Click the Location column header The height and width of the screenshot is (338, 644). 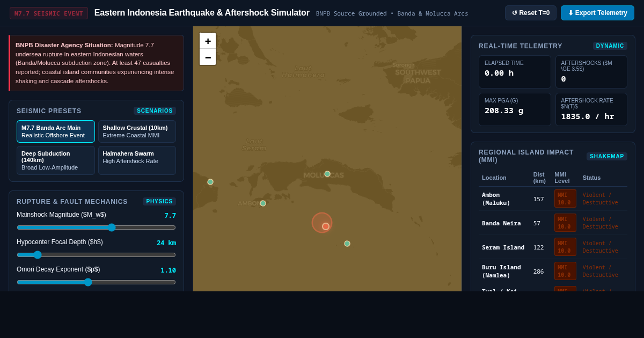[494, 178]
